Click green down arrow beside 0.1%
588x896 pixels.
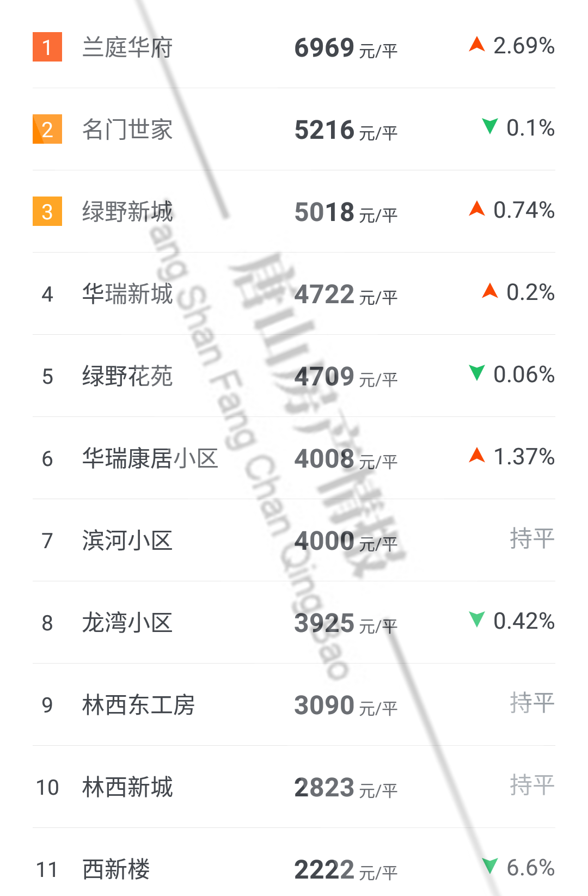(x=490, y=126)
